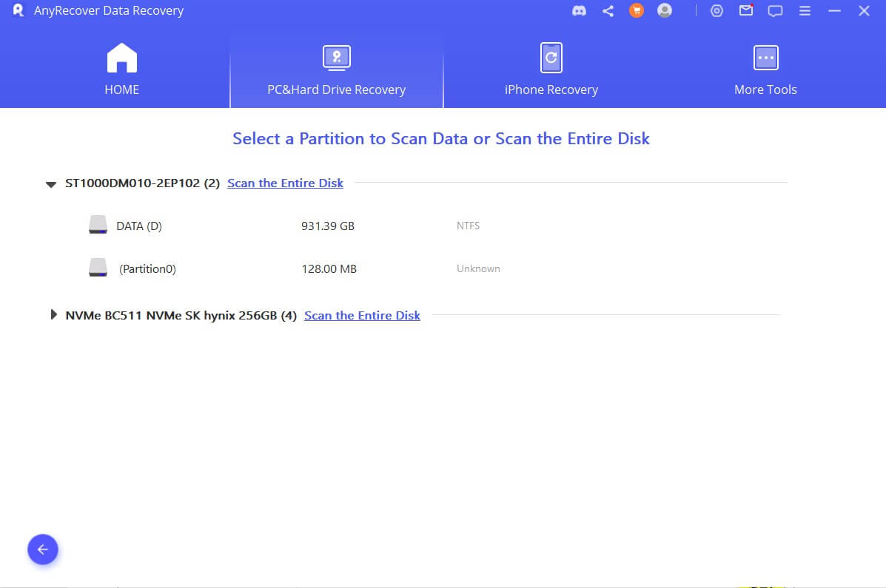
Task: Open the More Tools tab
Action: tap(765, 70)
